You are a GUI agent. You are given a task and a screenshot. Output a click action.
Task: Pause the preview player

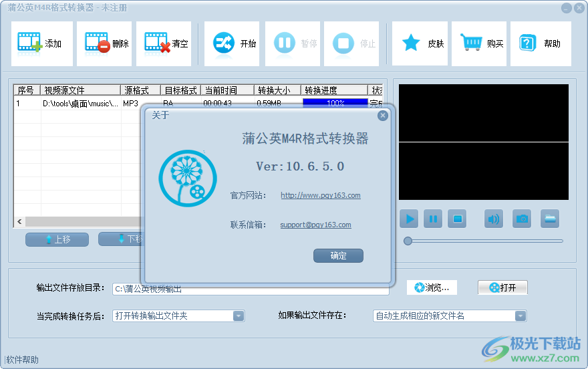[433, 219]
